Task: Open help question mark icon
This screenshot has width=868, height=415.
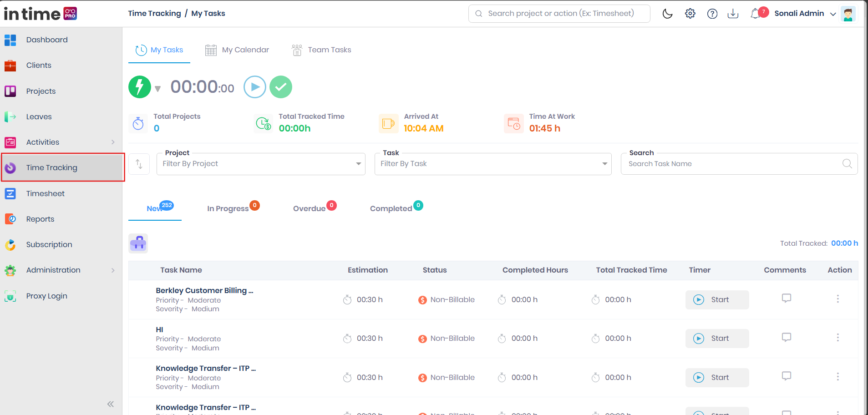Action: pos(712,14)
